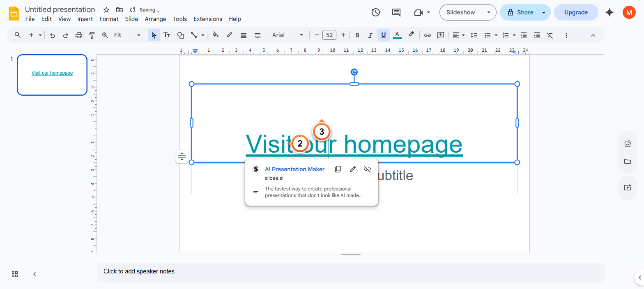The height and width of the screenshot is (289, 644).
Task: Click to add speaker notes
Action: tap(350, 272)
